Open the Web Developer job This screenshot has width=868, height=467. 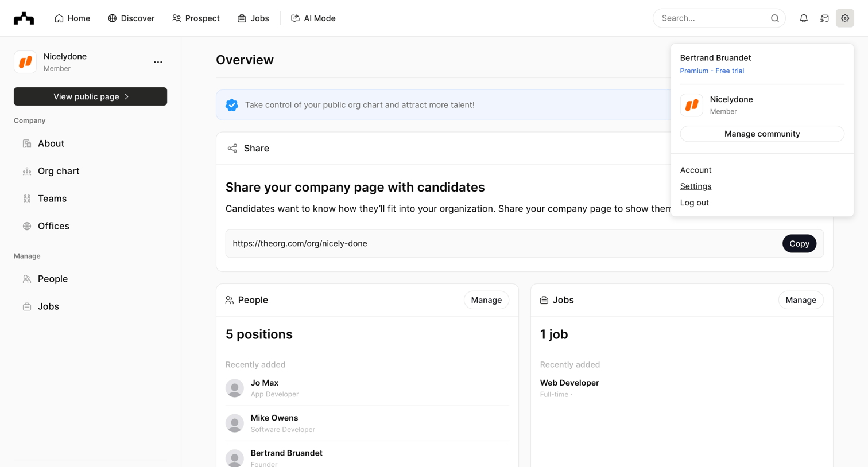pos(569,383)
